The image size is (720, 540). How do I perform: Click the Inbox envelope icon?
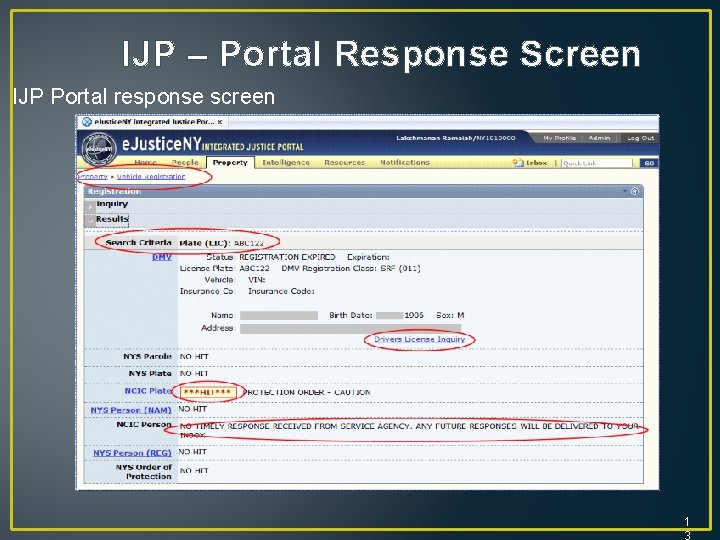pyautogui.click(x=518, y=163)
